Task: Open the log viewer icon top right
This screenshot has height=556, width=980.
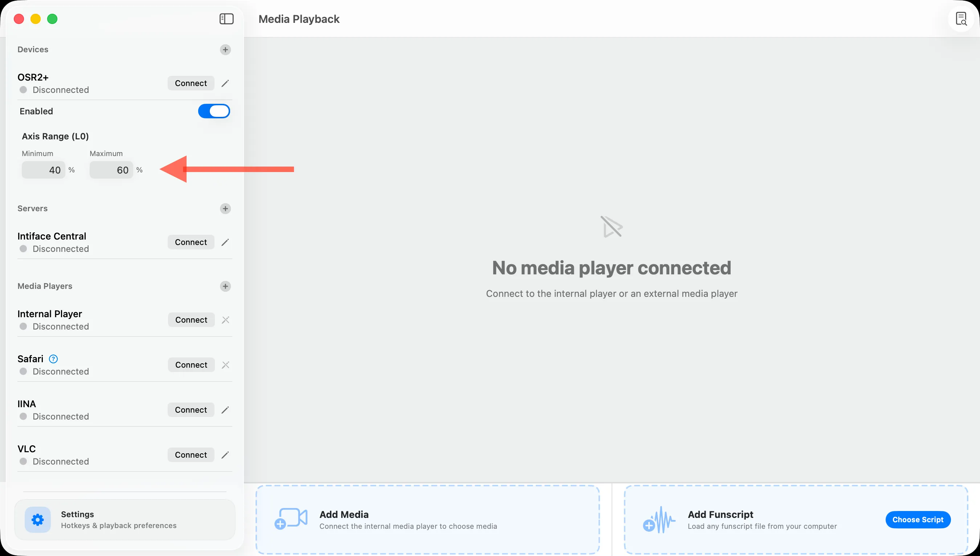Action: tap(961, 19)
